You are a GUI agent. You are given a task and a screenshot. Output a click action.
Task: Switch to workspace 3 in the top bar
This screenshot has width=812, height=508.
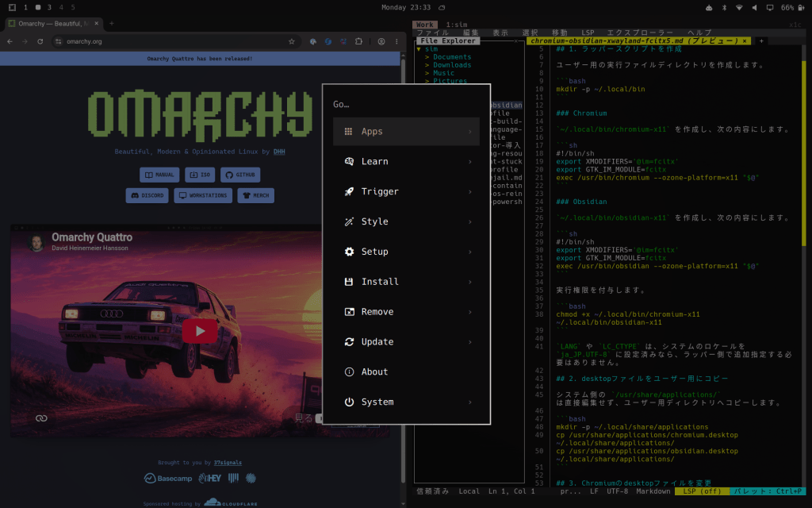[x=49, y=8]
